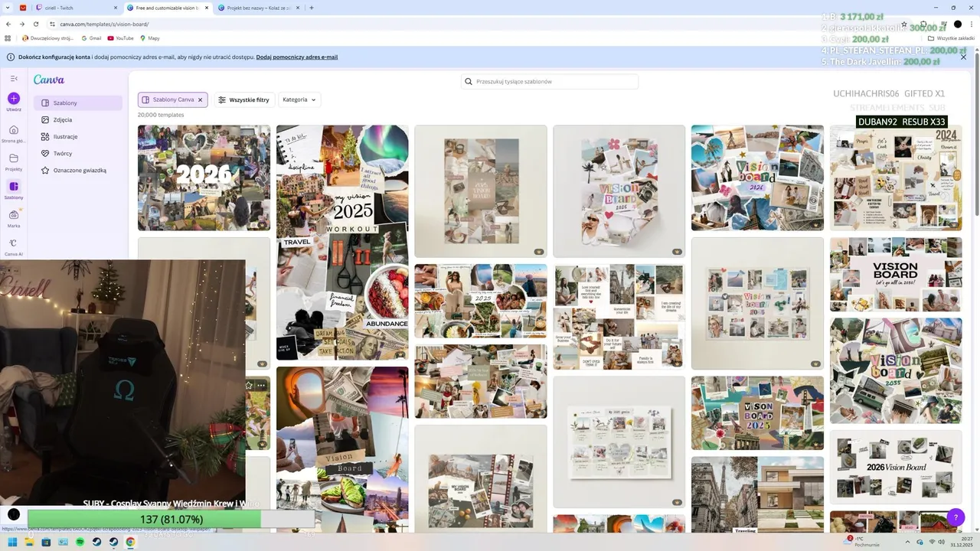
Task: Go back in browser history
Action: (x=8, y=24)
